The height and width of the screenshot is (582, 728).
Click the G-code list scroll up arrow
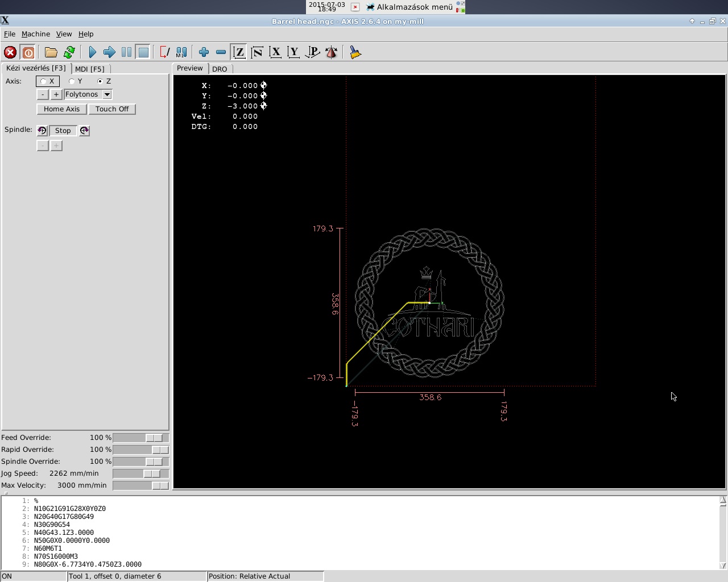(723, 500)
